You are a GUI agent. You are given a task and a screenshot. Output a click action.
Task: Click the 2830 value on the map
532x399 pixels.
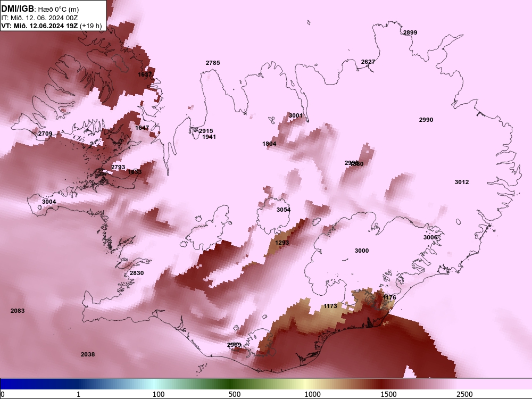(x=137, y=273)
